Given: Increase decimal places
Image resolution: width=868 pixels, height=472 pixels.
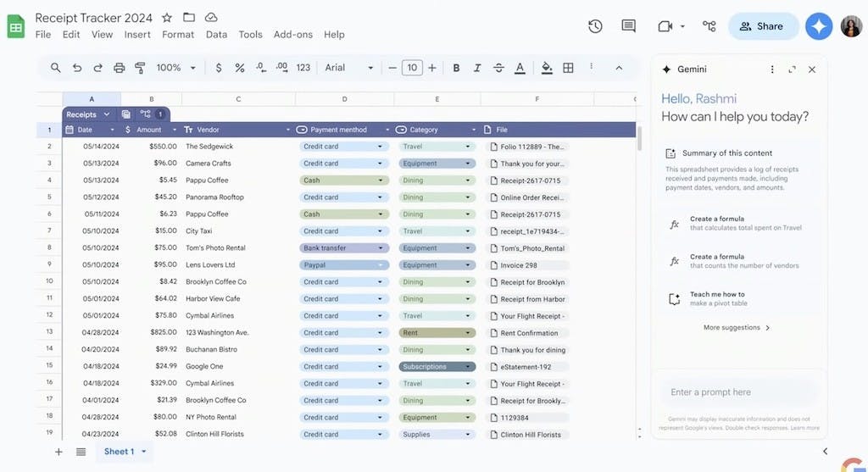Looking at the screenshot, I should 281,68.
